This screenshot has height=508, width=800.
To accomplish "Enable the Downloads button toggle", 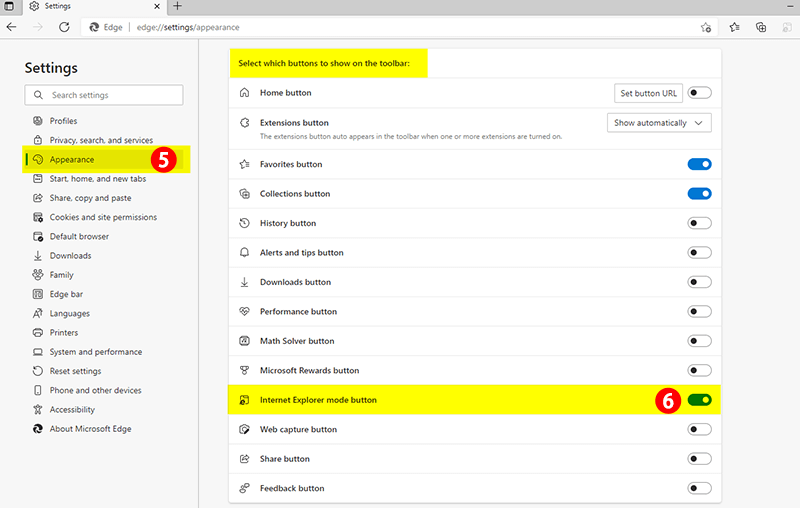I will click(699, 282).
